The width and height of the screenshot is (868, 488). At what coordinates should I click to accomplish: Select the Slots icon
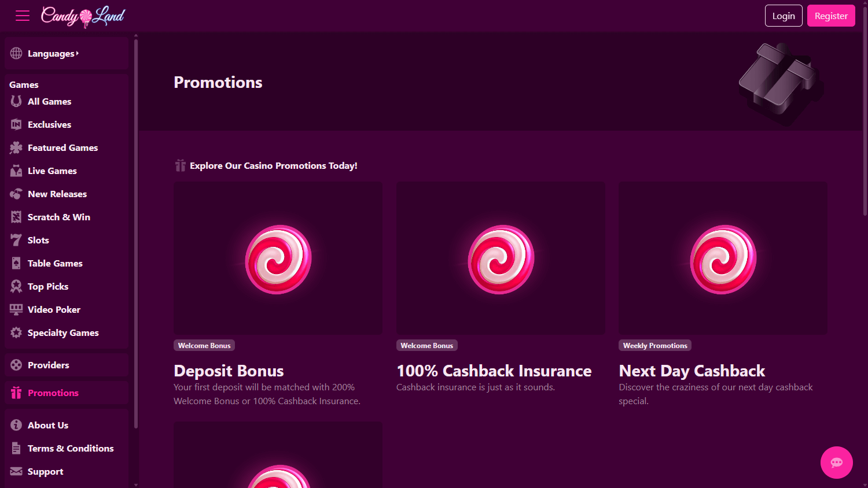pos(16,240)
